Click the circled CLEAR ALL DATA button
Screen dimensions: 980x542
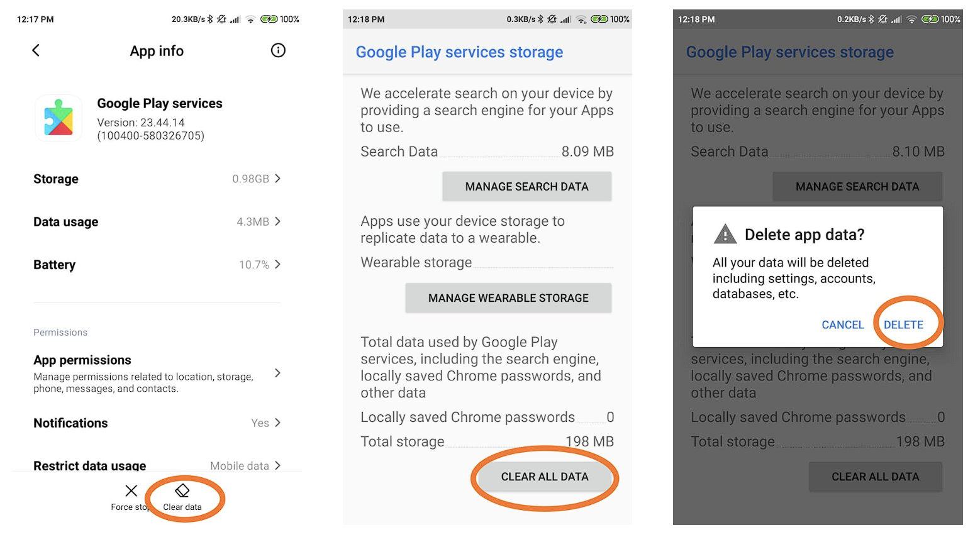pos(545,477)
